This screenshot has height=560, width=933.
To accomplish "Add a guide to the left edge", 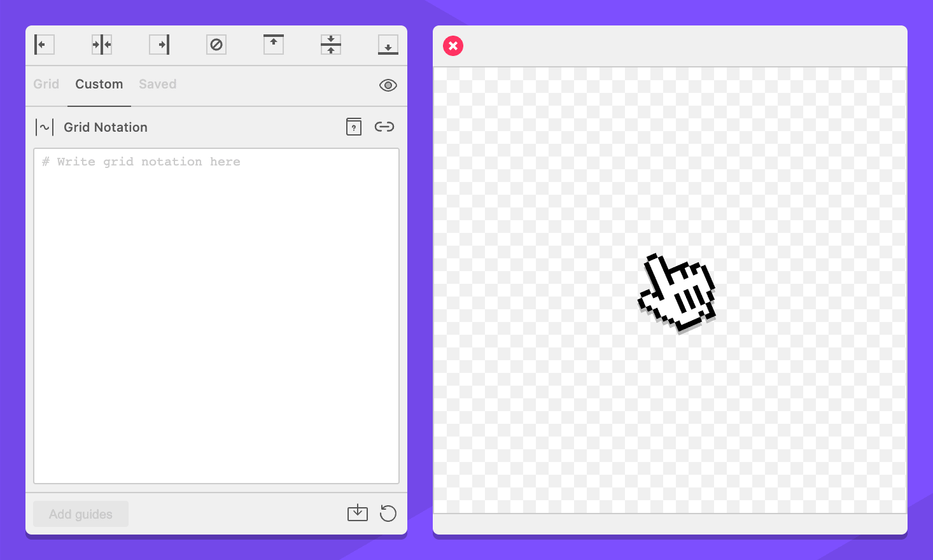I will (x=44, y=45).
